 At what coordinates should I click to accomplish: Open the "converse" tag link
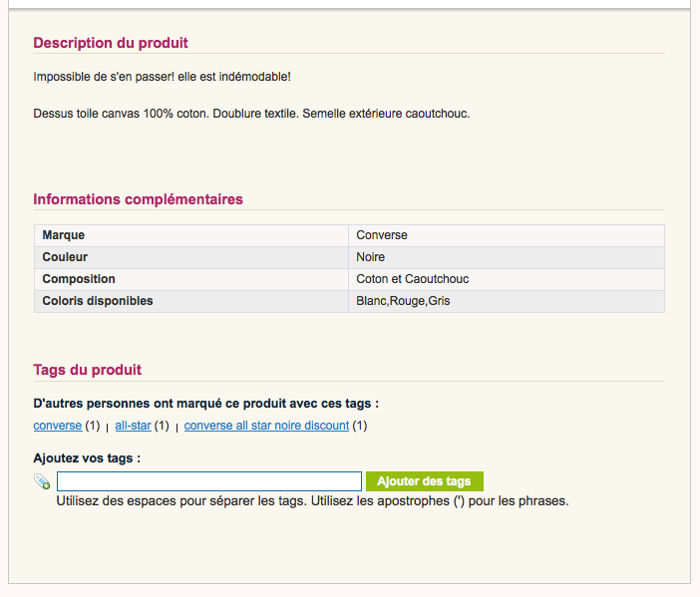click(x=58, y=426)
